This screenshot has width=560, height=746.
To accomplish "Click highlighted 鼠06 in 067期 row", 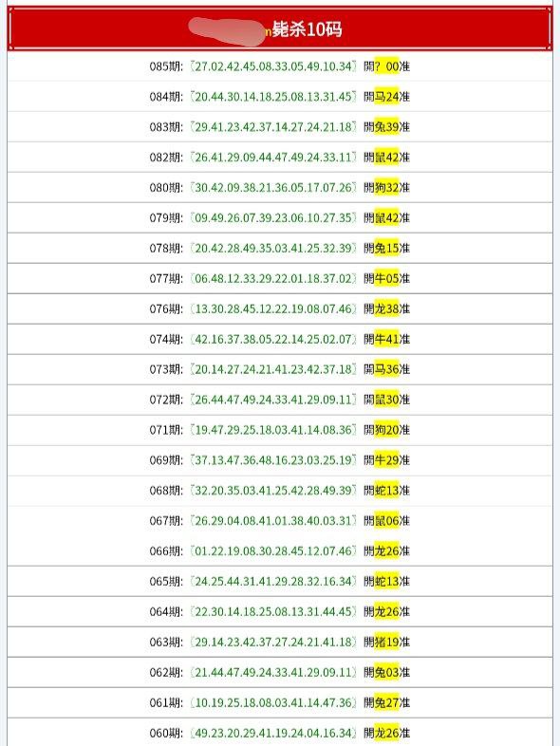I will (x=386, y=520).
